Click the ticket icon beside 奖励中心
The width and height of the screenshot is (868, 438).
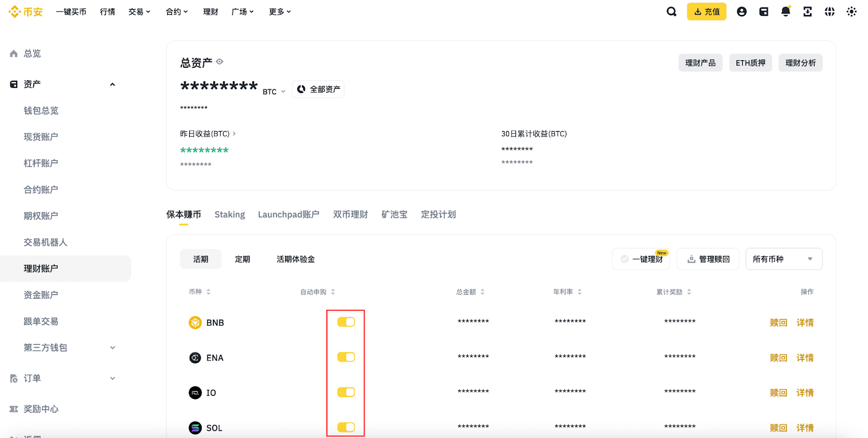click(14, 409)
